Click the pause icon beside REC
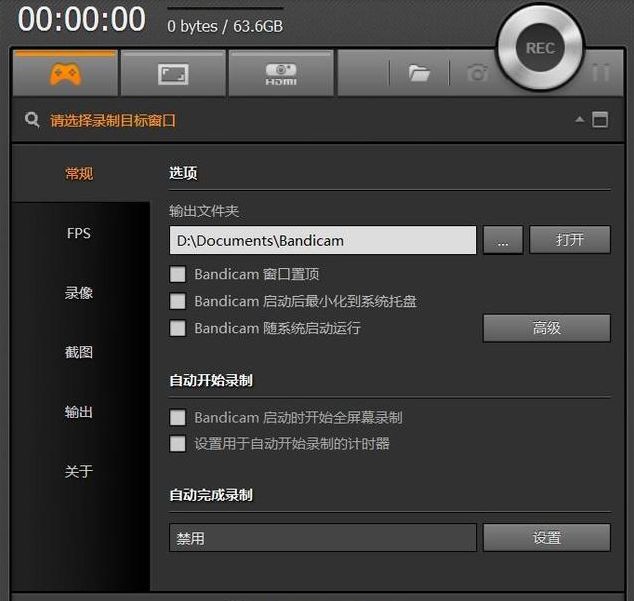The image size is (634, 601). click(601, 74)
